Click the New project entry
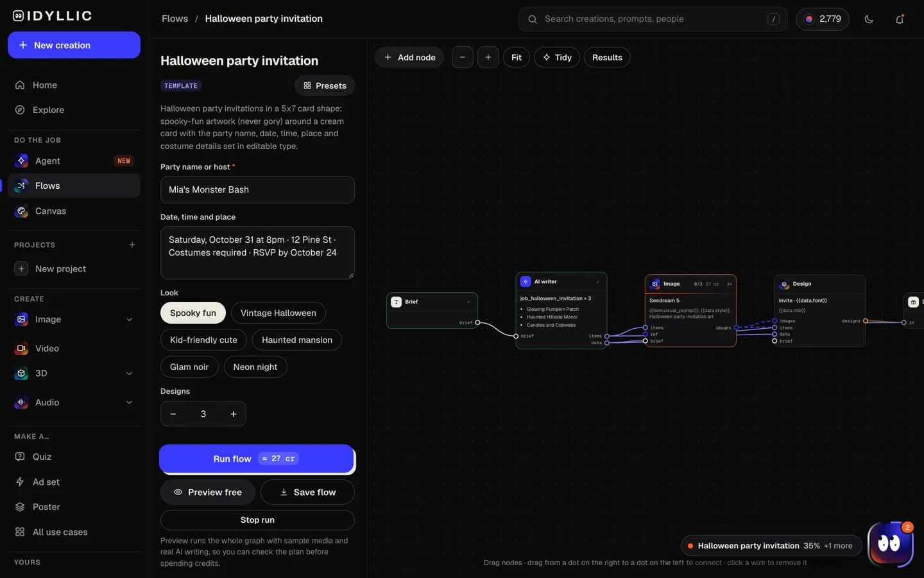924x578 pixels. (x=74, y=268)
